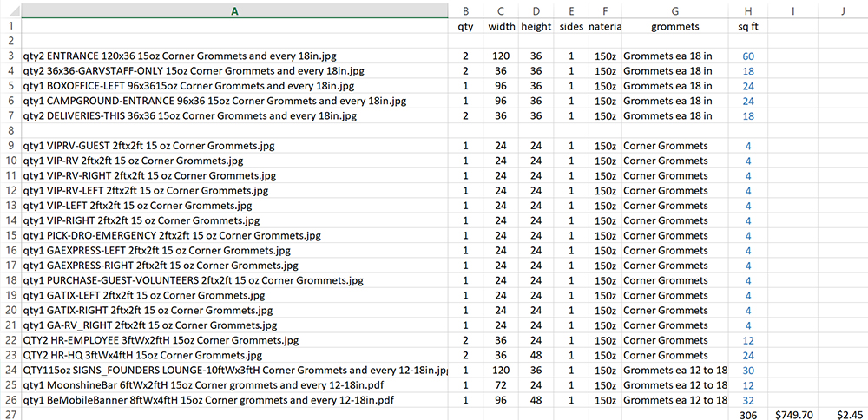Screen dimensions: 868x420
Task: Click sq ft 30 in FOUNDERS LOUNGE row
Action: pyautogui.click(x=748, y=370)
